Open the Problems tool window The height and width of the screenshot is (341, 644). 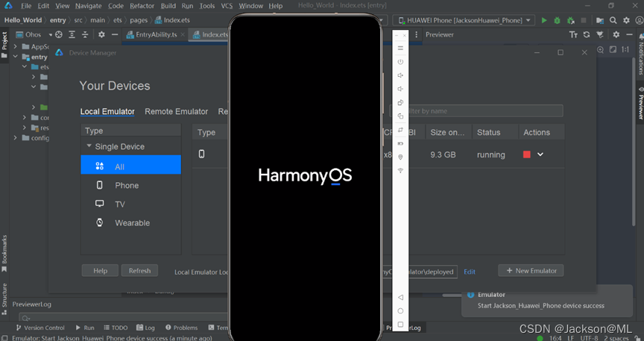(181, 328)
